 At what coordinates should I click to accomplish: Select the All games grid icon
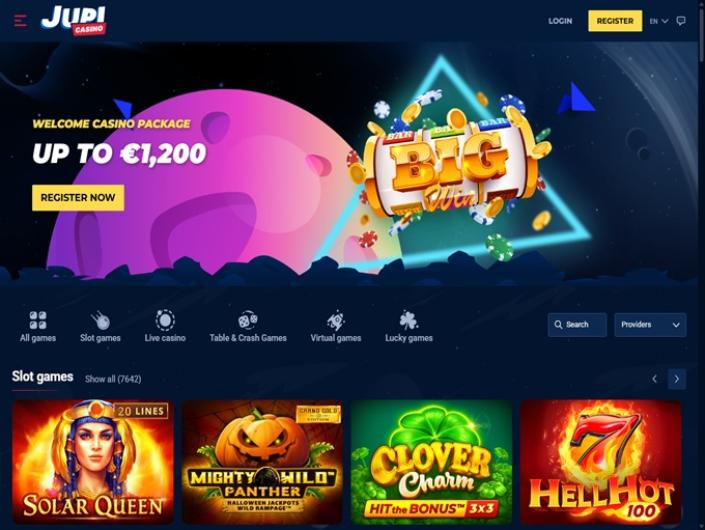point(38,321)
